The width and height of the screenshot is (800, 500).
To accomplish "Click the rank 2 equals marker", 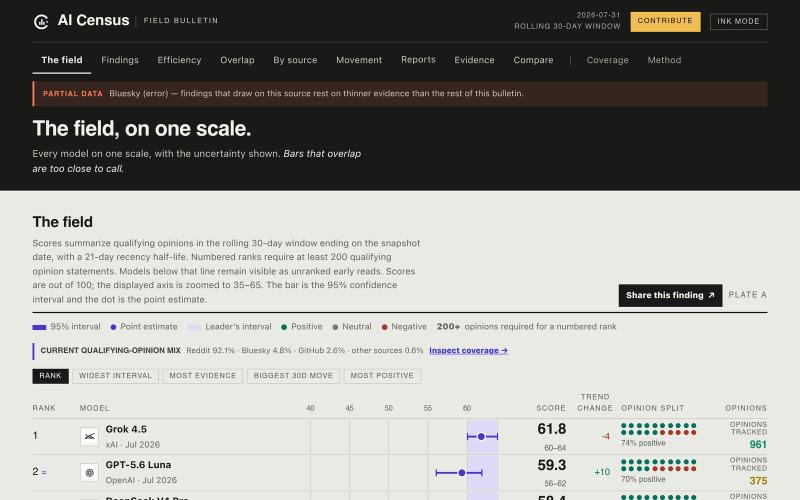I will click(x=44, y=472).
